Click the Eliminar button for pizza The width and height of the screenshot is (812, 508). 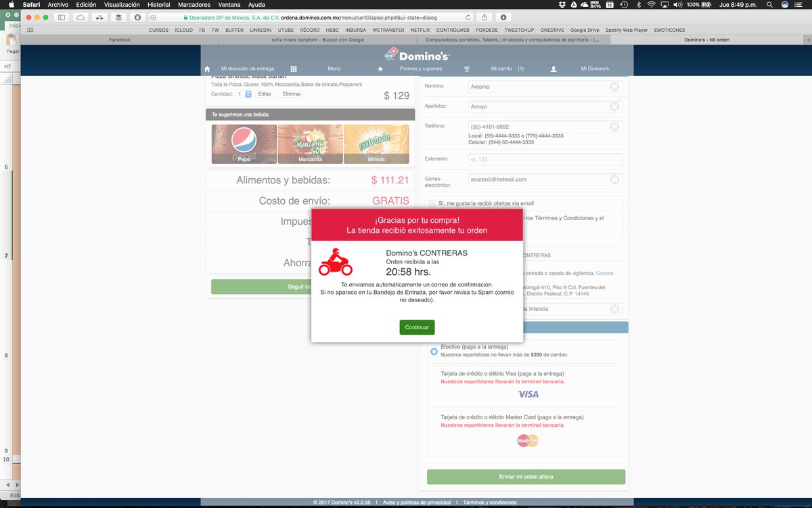(292, 94)
